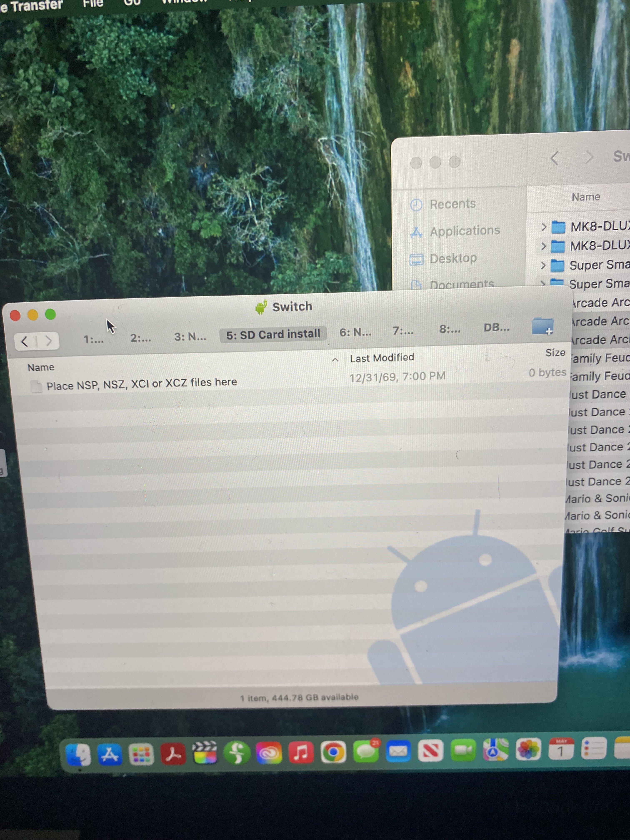Close the Switch window with red button

coord(15,316)
